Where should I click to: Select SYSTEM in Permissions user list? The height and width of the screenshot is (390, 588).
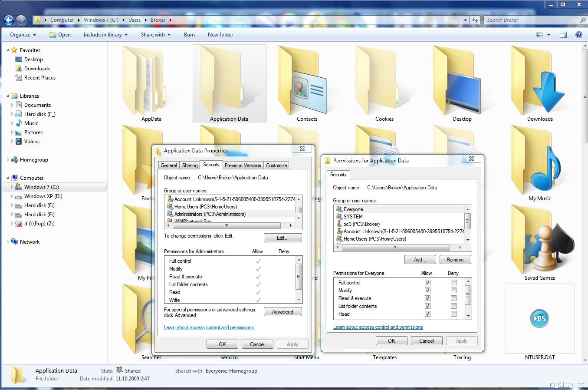[x=353, y=217]
